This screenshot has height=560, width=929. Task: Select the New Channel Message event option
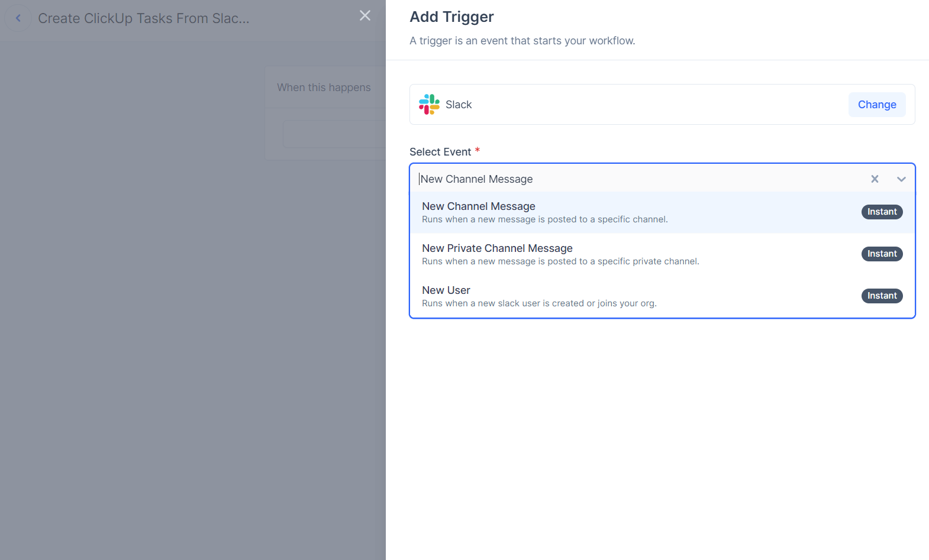click(662, 212)
